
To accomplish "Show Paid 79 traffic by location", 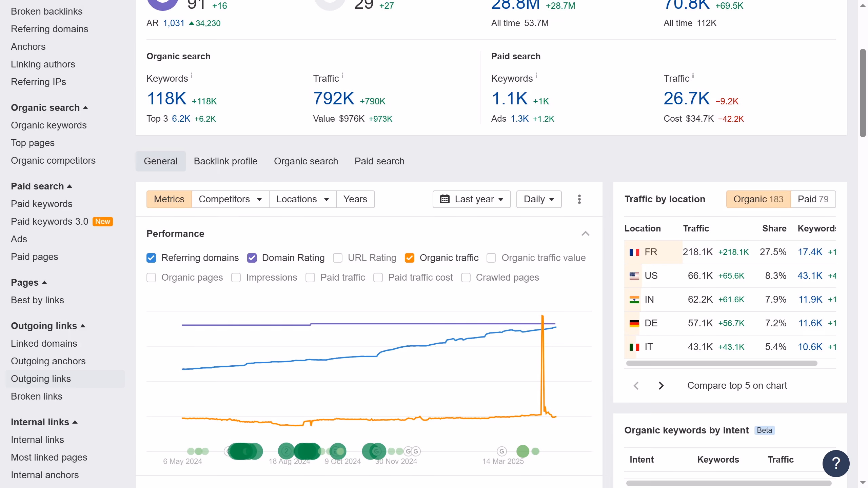I will [813, 199].
